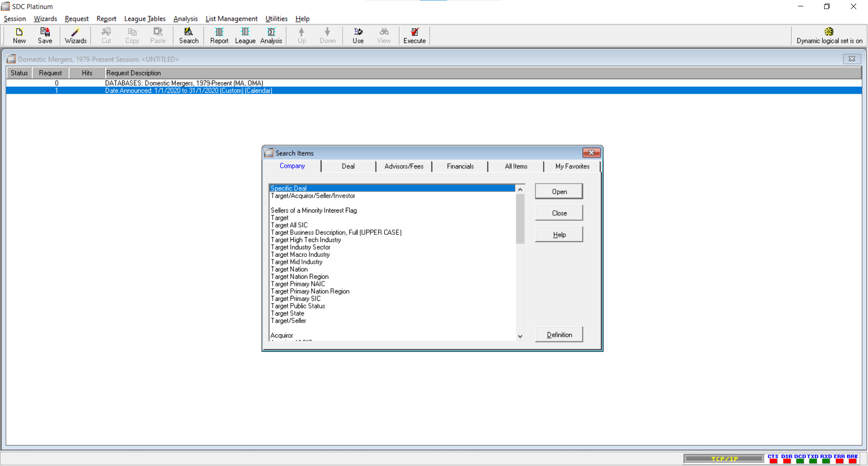The width and height of the screenshot is (868, 466).
Task: Open the League Tables menu
Action: [x=145, y=19]
